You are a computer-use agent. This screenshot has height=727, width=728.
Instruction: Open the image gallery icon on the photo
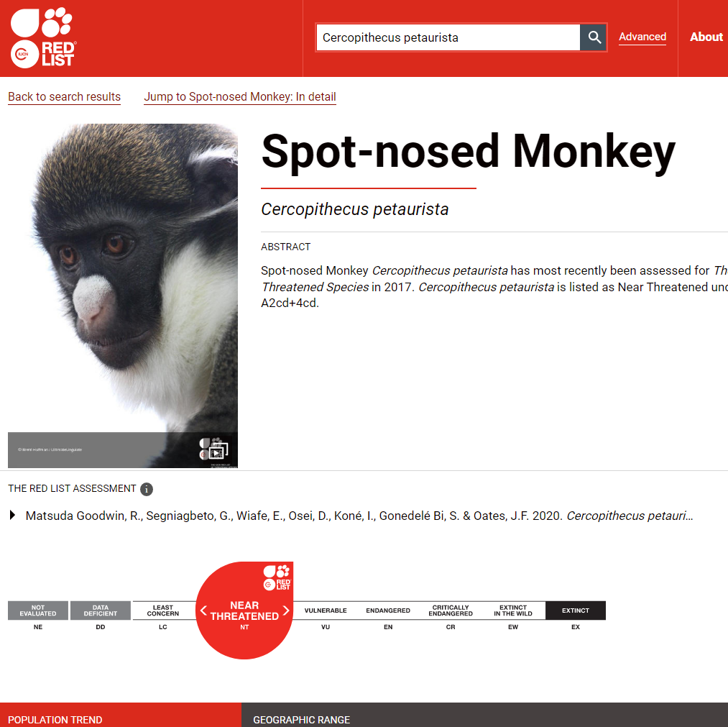point(217,450)
